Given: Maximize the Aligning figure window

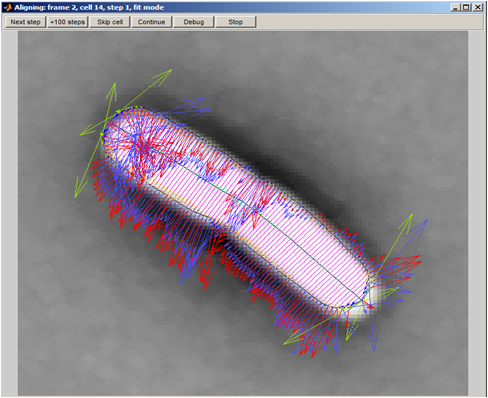Looking at the screenshot, I should [x=466, y=7].
